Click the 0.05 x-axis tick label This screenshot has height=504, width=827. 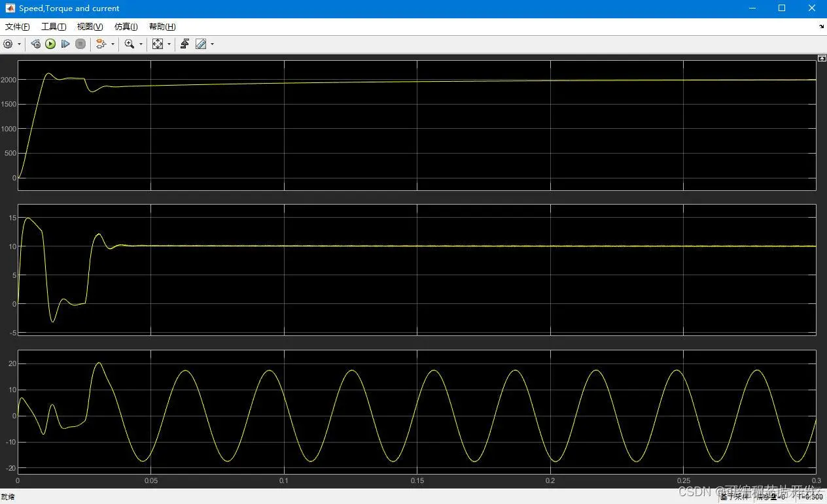click(x=150, y=480)
